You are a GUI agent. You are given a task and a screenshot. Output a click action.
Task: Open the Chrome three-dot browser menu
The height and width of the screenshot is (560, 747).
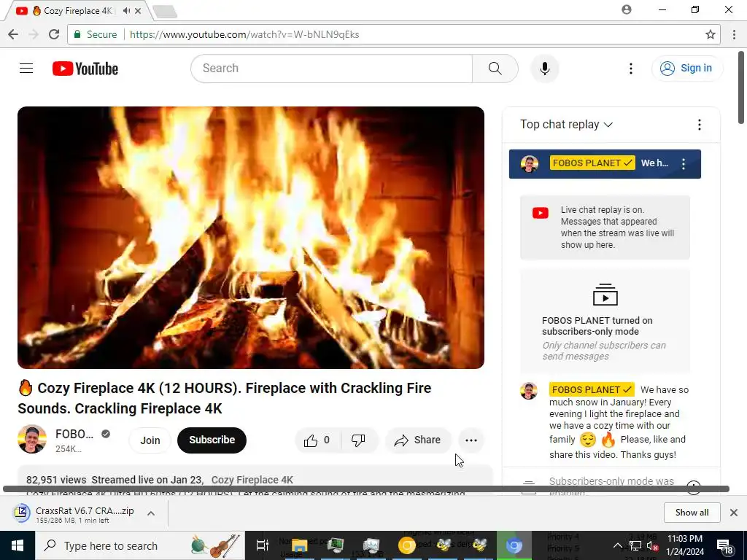tap(734, 34)
